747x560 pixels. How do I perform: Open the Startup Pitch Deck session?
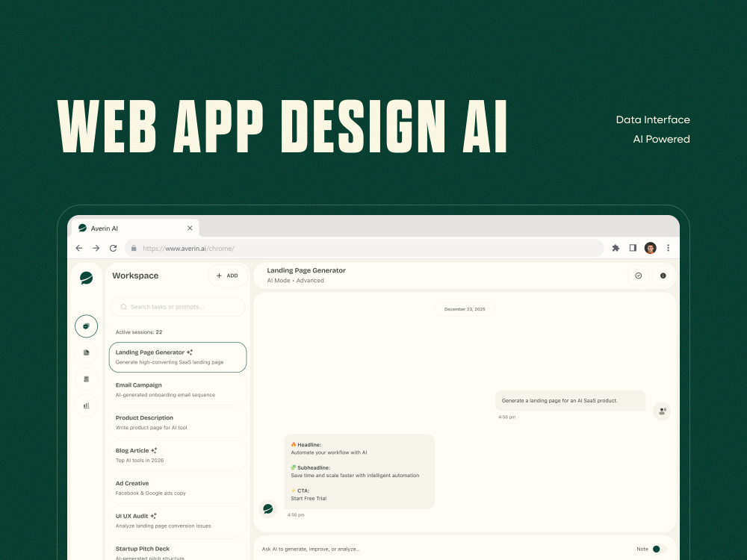[178, 550]
